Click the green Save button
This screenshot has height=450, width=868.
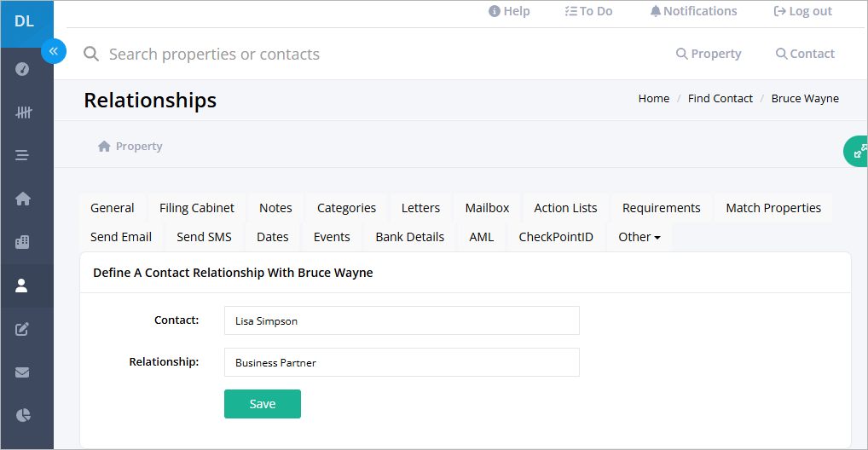(263, 404)
